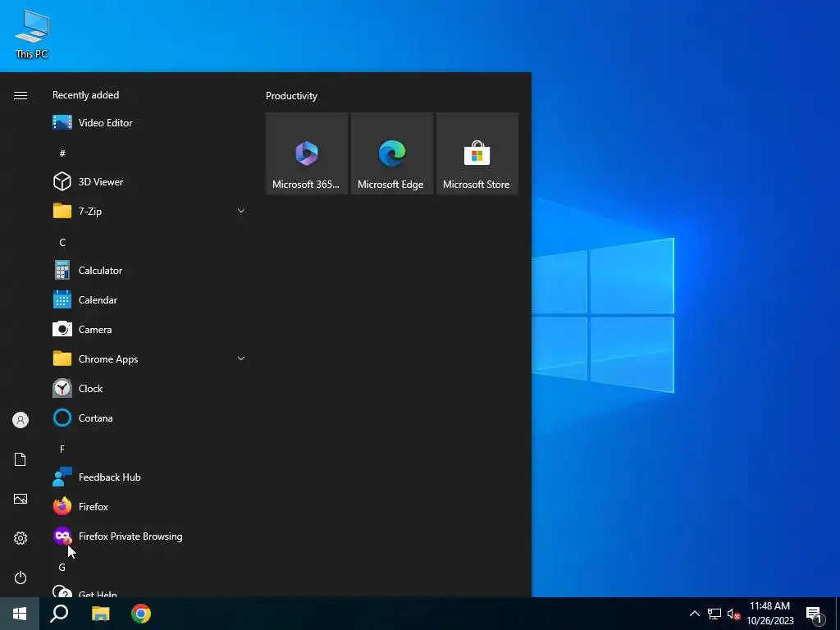Open the Microsoft Store tile
This screenshot has width=840, height=630.
[477, 153]
